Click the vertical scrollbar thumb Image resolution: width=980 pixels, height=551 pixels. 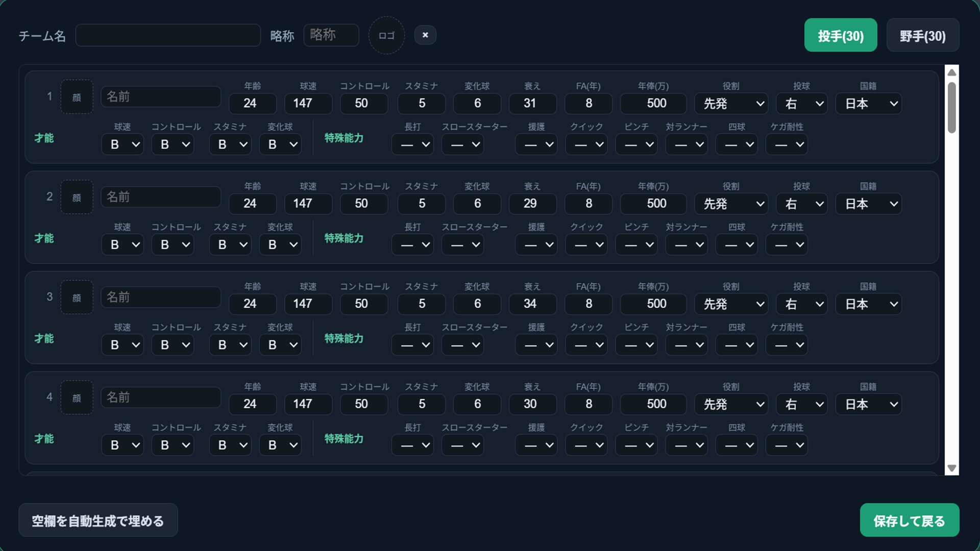[x=952, y=108]
